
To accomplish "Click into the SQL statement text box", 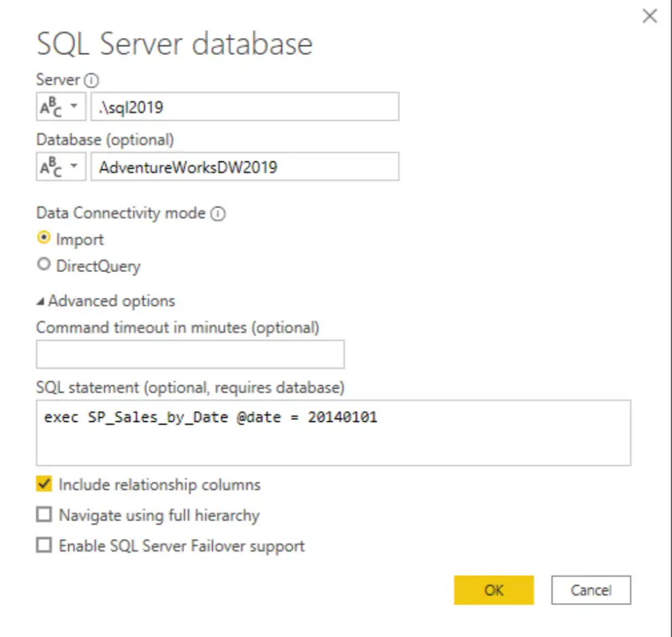I will point(334,433).
